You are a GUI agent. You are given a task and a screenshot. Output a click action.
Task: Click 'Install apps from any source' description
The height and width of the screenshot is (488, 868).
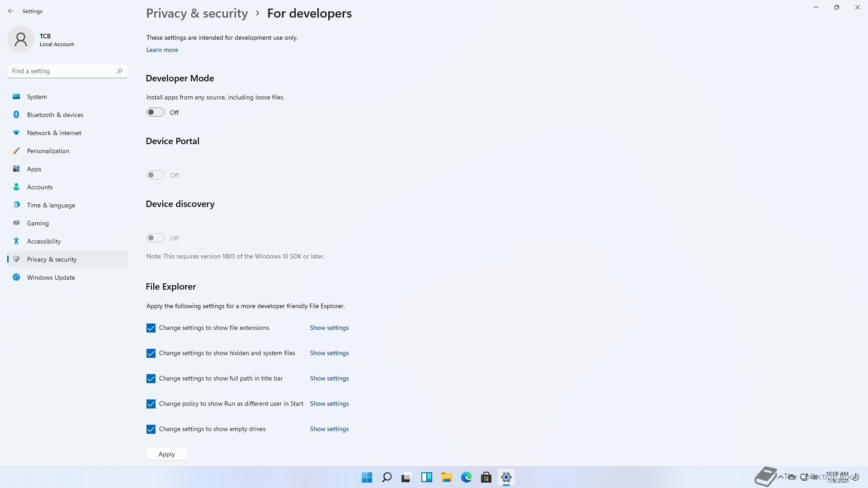coord(215,97)
